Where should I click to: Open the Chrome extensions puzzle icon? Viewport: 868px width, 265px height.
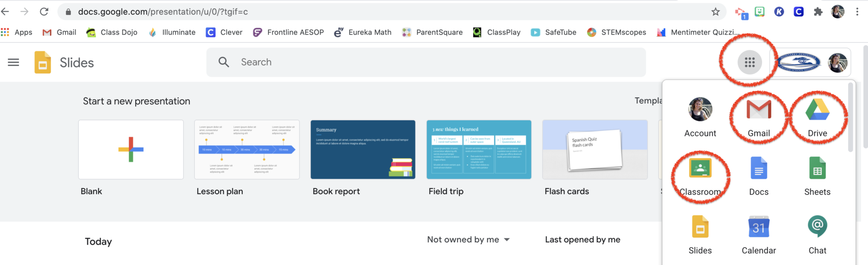[x=818, y=12]
